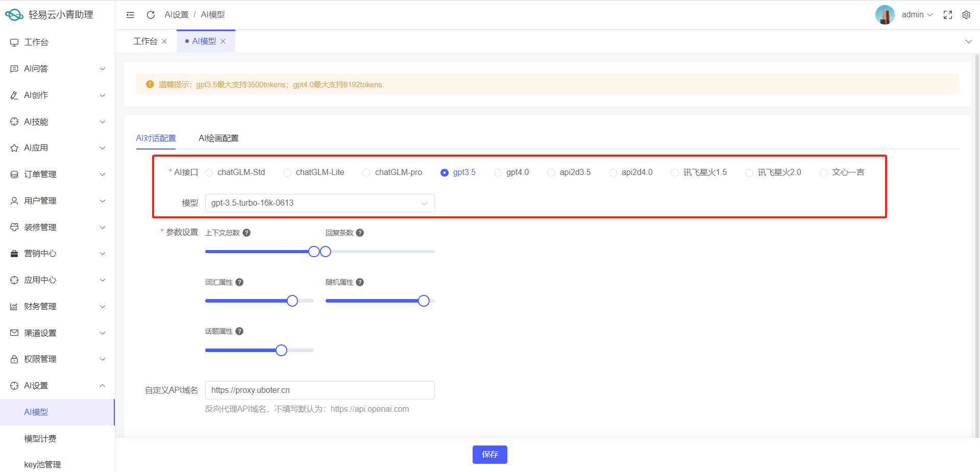This screenshot has width=980, height=472.
Task: Open the admin user dropdown menu
Action: [917, 15]
